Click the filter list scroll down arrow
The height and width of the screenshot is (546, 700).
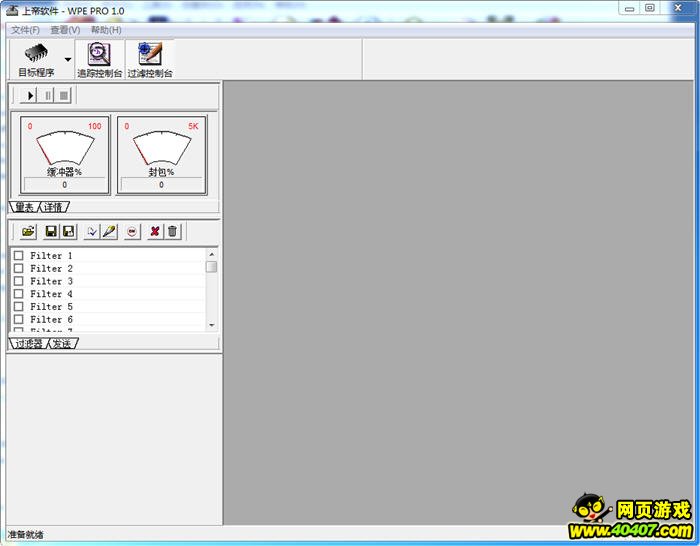point(212,325)
